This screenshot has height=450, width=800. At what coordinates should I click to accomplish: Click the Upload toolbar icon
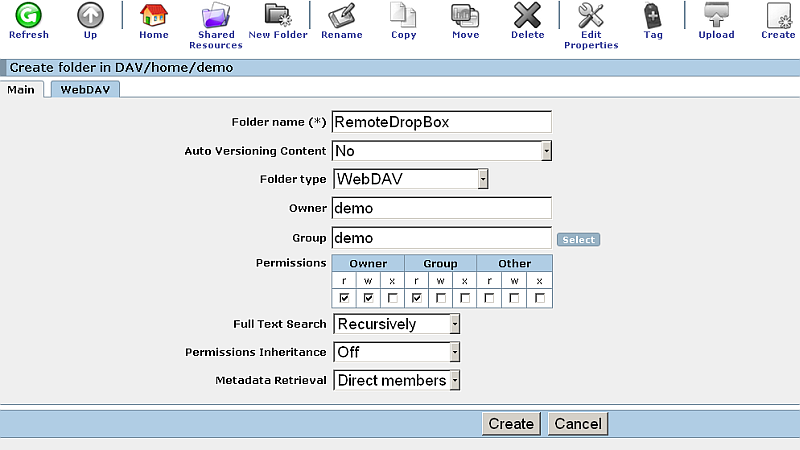click(716, 15)
